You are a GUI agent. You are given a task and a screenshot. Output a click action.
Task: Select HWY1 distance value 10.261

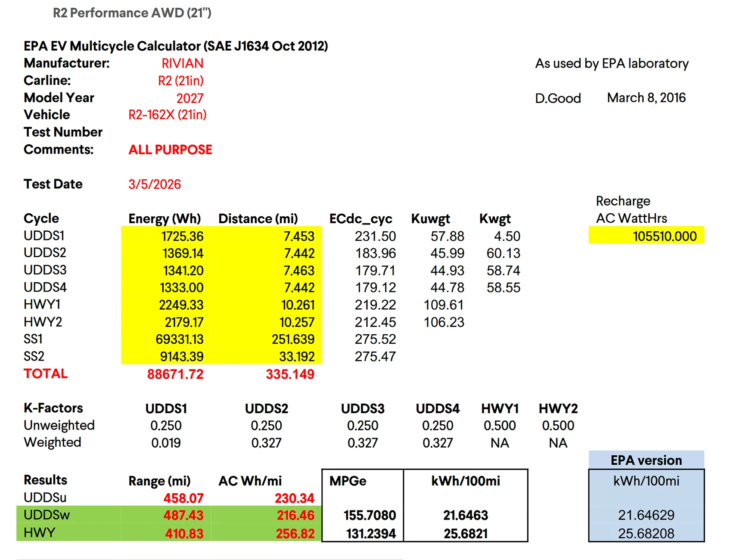coord(298,305)
